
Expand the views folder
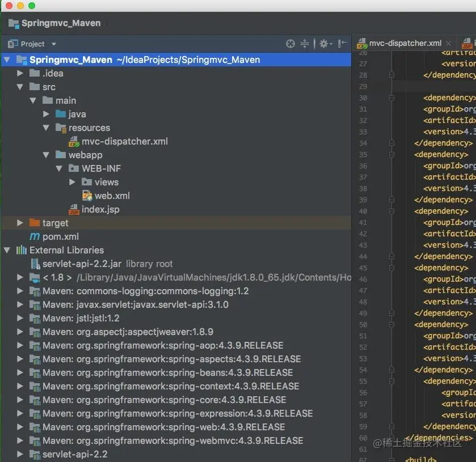click(72, 182)
